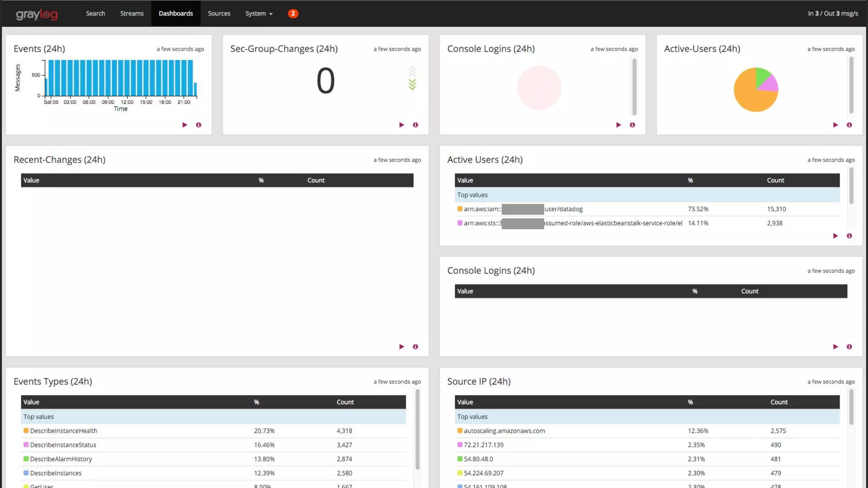Click the In/Out msg/s throughput indicator
868x488 pixels.
(832, 14)
